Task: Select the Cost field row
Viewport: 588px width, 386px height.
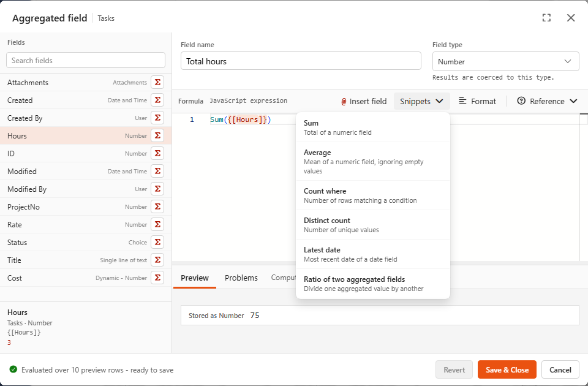Action: click(x=86, y=278)
